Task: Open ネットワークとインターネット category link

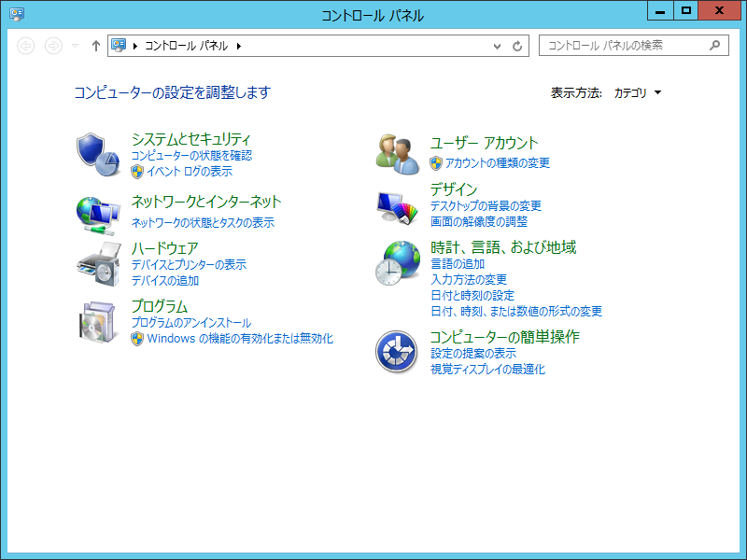Action: point(206,202)
